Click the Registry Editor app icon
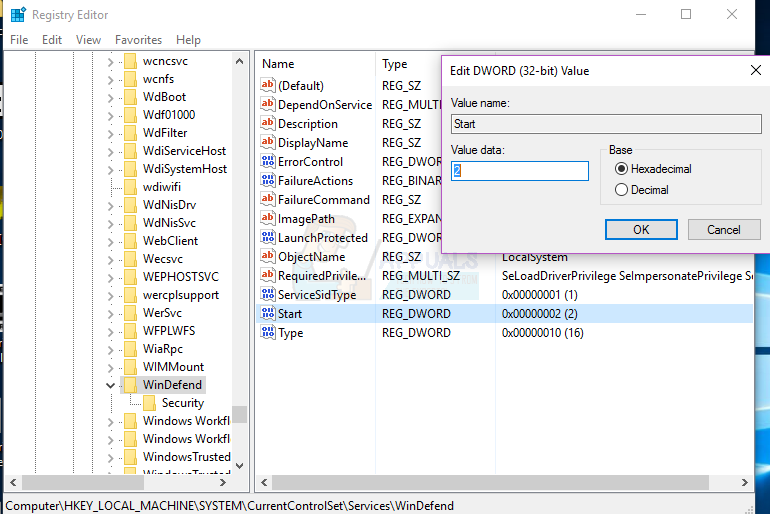 [x=18, y=15]
